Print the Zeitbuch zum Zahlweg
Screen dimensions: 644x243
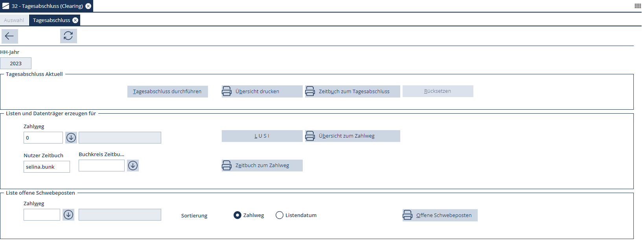tap(262, 166)
